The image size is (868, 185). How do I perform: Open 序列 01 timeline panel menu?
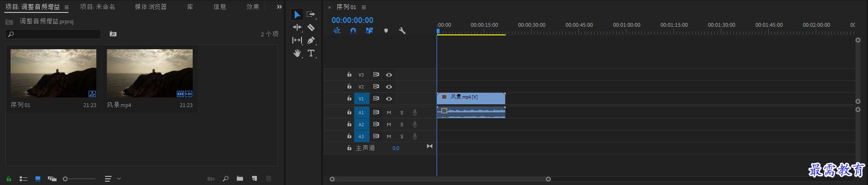(x=364, y=7)
